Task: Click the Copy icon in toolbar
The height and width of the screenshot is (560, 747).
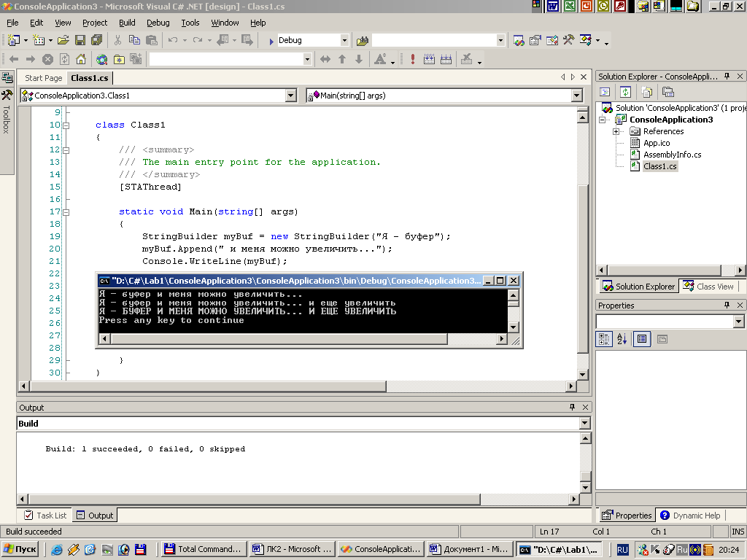Action: tap(134, 41)
